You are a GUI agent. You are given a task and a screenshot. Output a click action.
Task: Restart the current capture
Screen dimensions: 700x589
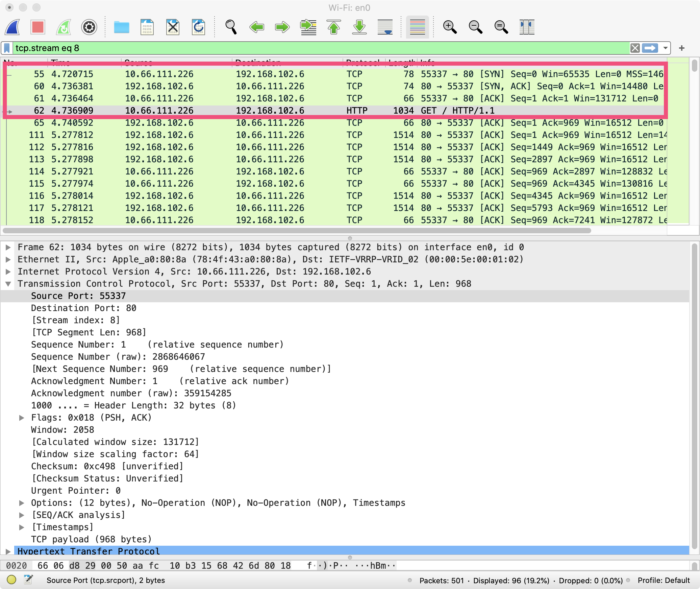64,27
